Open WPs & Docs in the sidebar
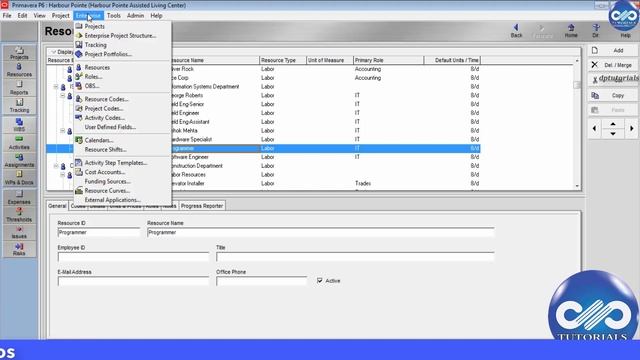The width and height of the screenshot is (640, 360). click(x=19, y=178)
